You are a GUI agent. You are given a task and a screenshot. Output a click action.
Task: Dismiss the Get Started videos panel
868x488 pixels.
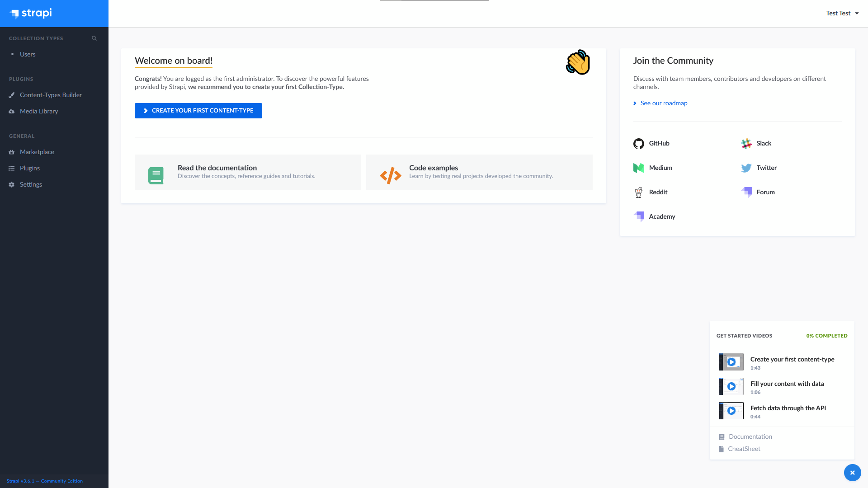click(x=852, y=473)
